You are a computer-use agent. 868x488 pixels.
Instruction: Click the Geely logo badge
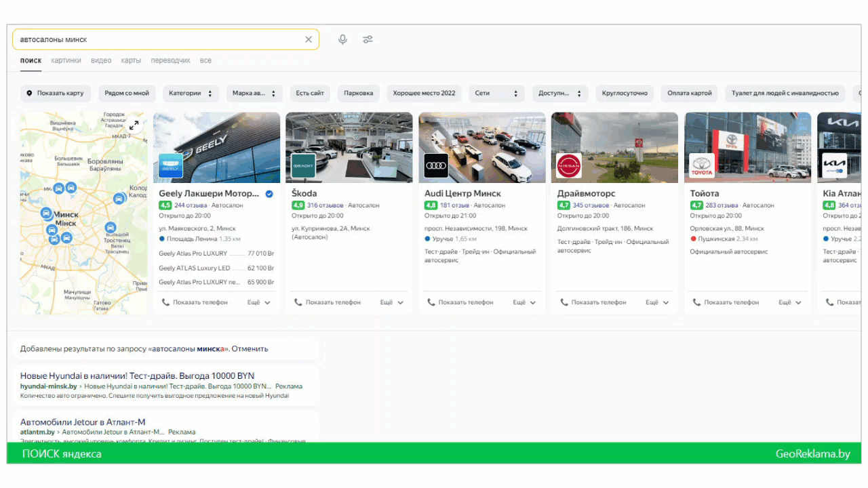[171, 166]
